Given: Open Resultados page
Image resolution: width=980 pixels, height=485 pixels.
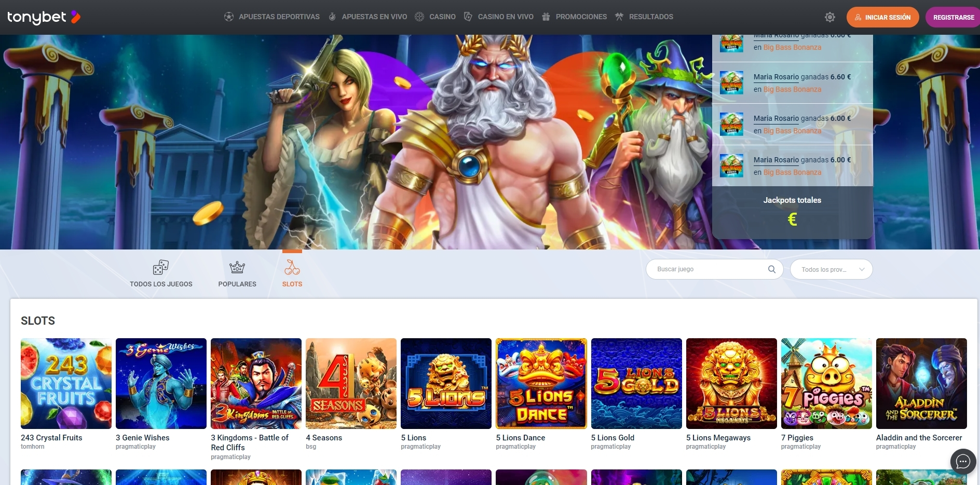Looking at the screenshot, I should point(651,17).
